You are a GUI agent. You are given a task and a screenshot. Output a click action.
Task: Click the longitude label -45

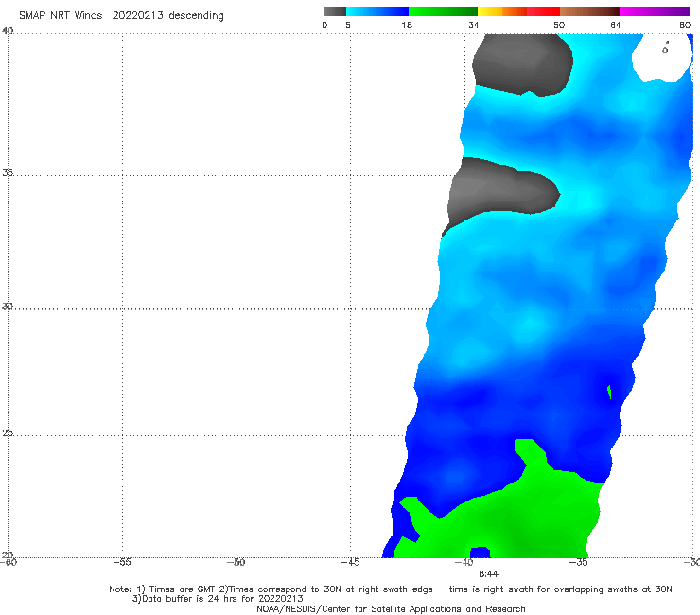click(x=350, y=562)
